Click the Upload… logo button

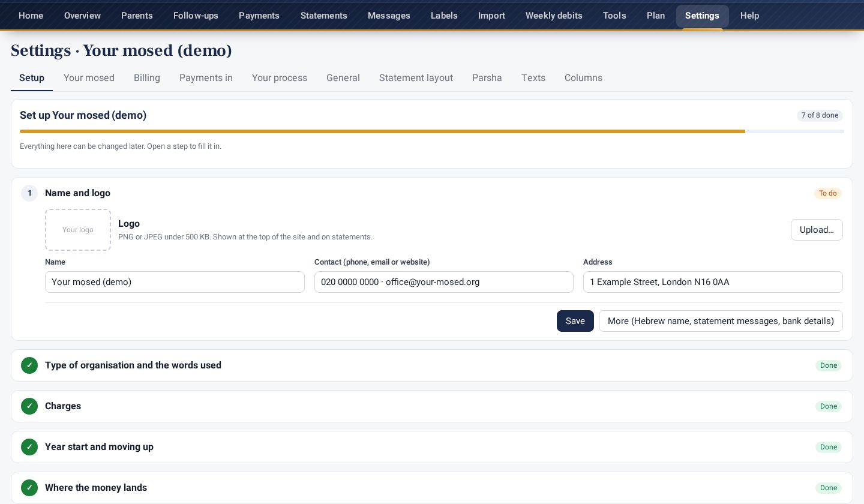tap(817, 230)
